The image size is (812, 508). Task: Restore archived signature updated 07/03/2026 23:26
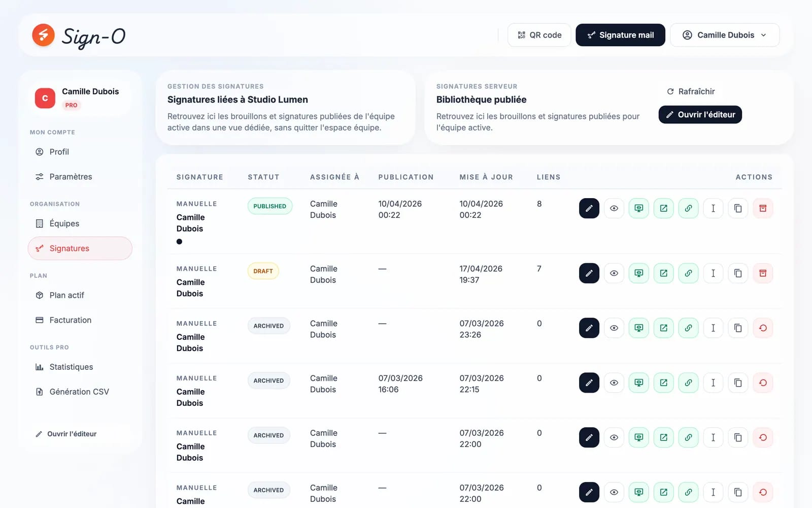click(x=763, y=328)
